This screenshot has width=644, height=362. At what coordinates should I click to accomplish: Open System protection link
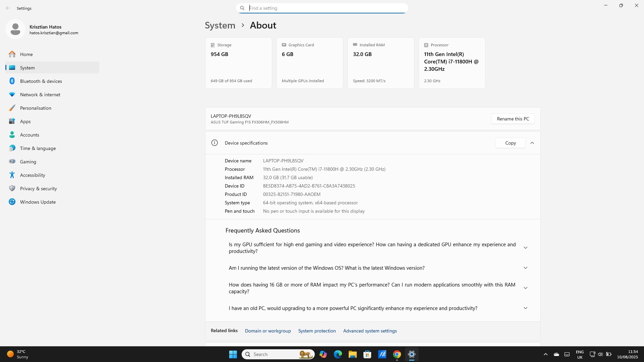(317, 331)
